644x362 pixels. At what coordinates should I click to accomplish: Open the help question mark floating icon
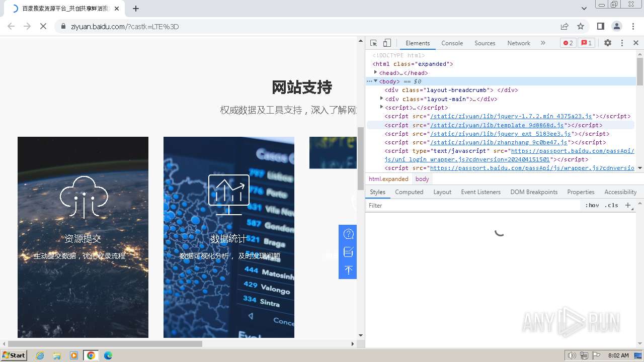click(348, 234)
